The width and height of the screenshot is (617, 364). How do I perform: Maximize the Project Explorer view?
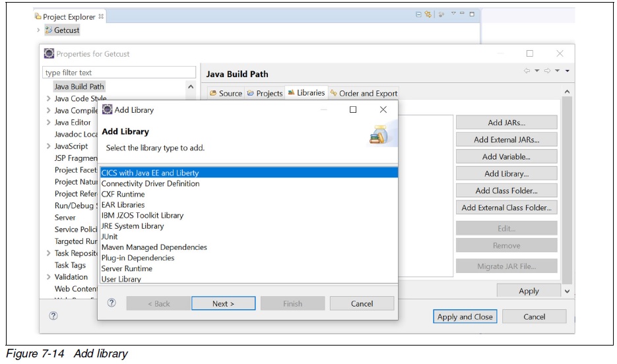click(471, 15)
